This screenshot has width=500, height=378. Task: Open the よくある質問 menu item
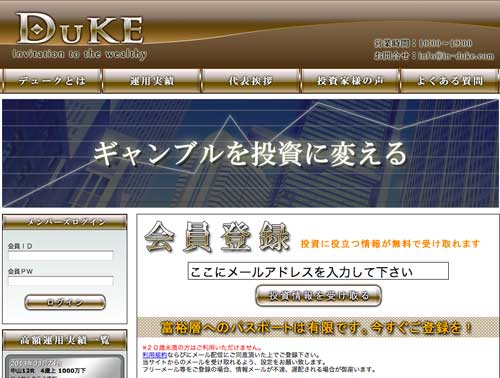[449, 81]
